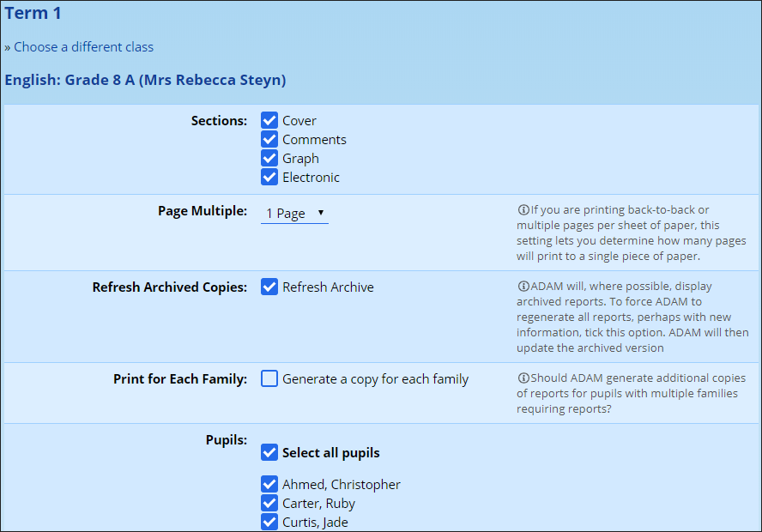The width and height of the screenshot is (762, 532).
Task: Click the Select all pupils label
Action: click(x=330, y=453)
